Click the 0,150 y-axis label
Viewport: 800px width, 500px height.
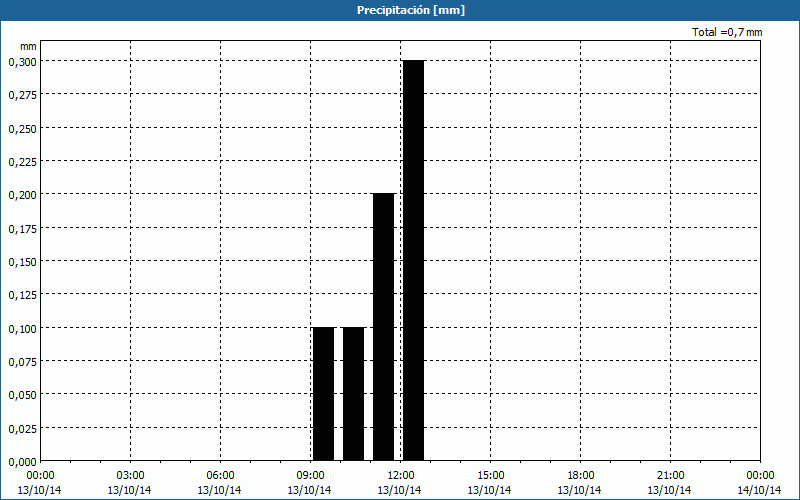[x=22, y=262]
